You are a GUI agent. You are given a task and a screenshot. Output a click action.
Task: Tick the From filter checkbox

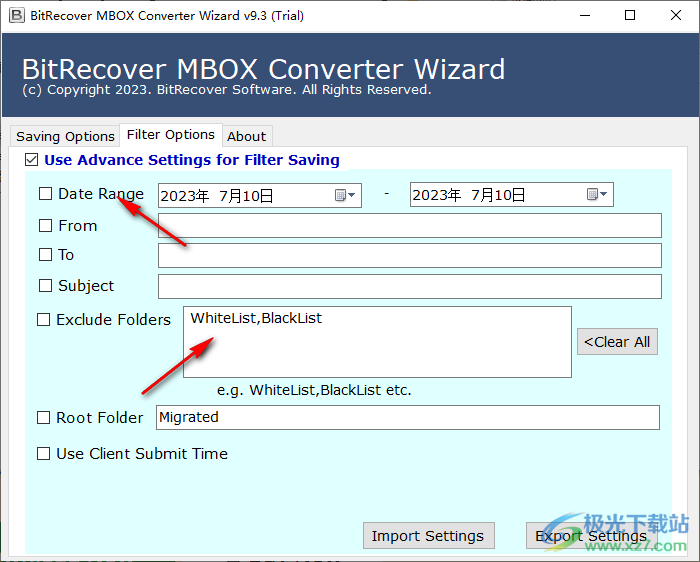click(46, 225)
